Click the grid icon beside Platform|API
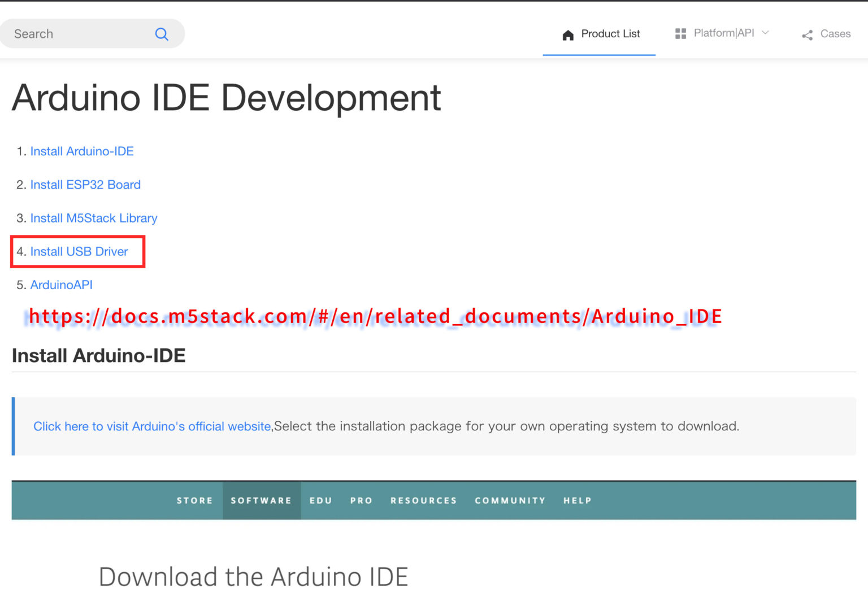The height and width of the screenshot is (593, 868). click(680, 33)
